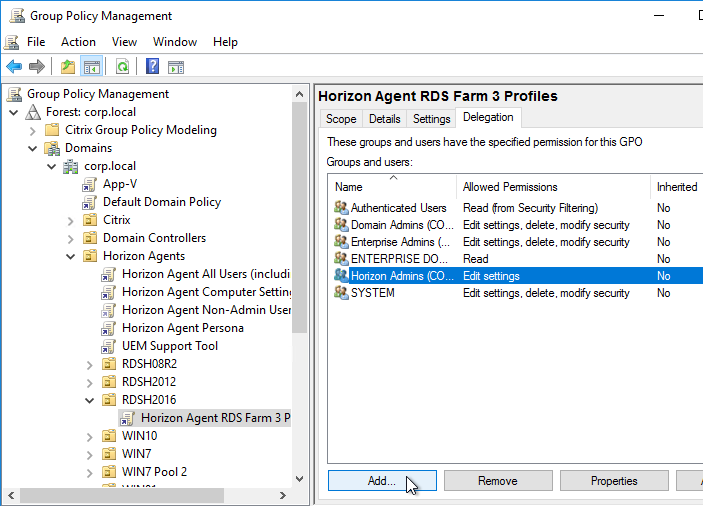Expand Citrix Group Policy Modeling node
The width and height of the screenshot is (703, 506).
(32, 131)
